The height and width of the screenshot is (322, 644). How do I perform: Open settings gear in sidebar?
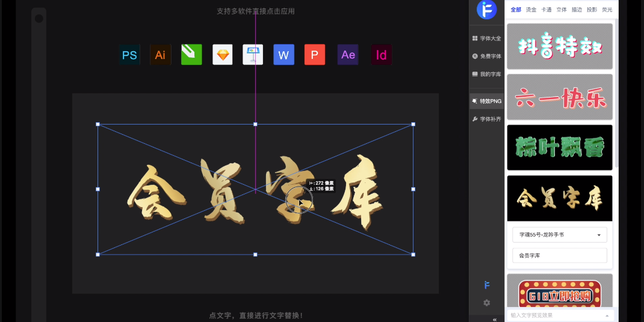pos(487,303)
